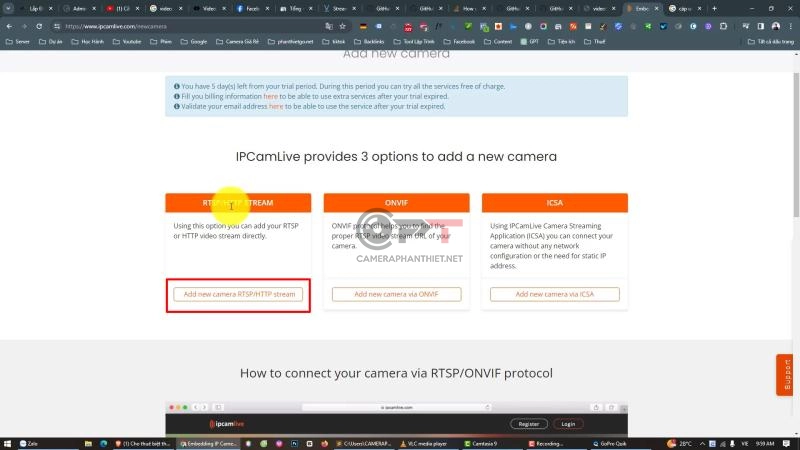
Task: Open the Chrome profile avatar icon
Action: [x=776, y=26]
